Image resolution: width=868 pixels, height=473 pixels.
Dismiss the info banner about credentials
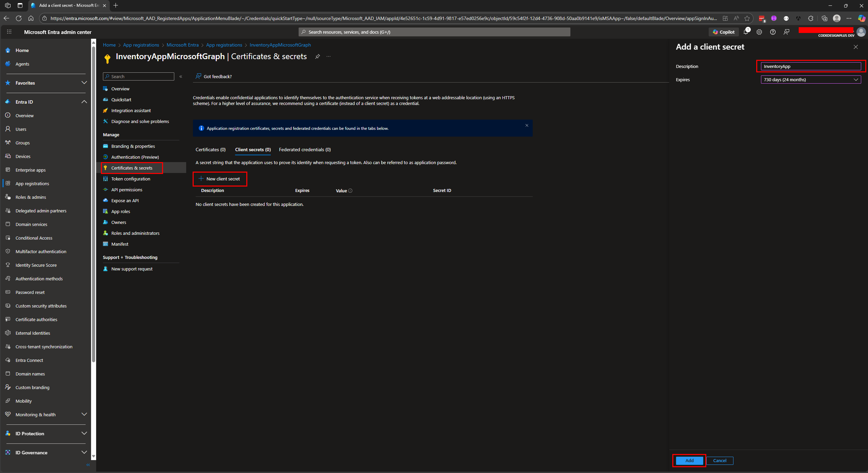[x=527, y=125]
